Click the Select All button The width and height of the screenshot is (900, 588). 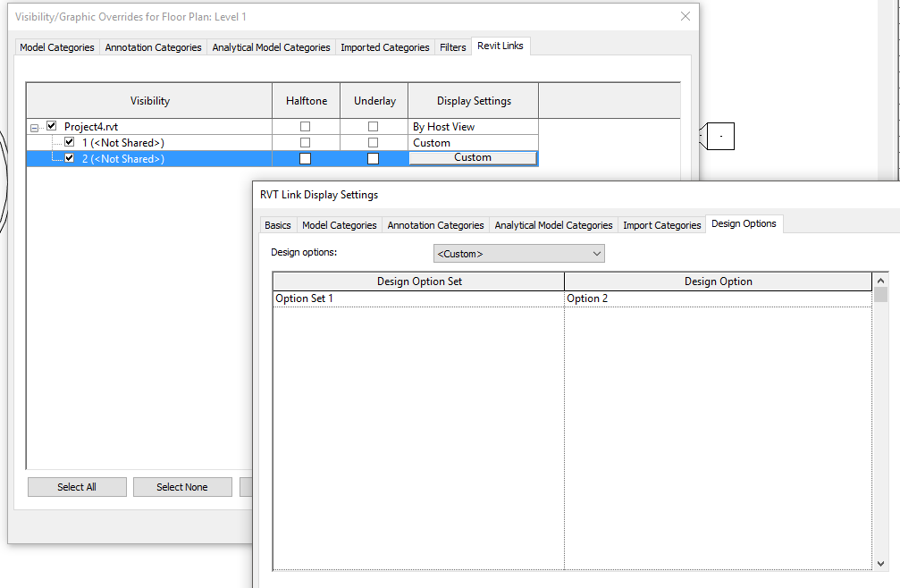[x=77, y=486]
